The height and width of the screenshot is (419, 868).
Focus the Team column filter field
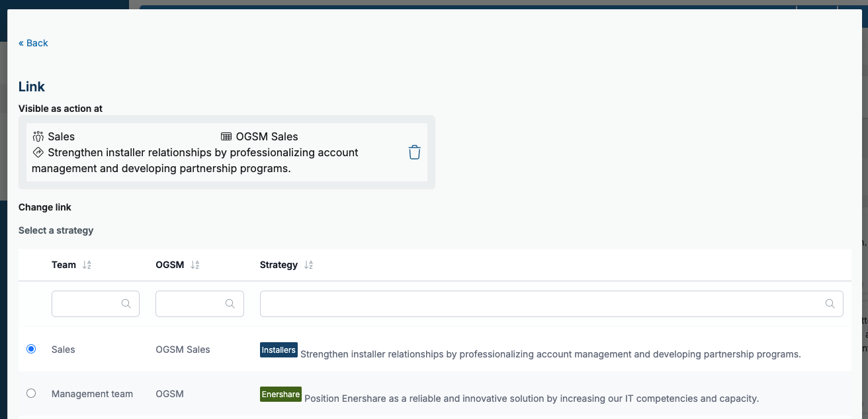point(86,304)
